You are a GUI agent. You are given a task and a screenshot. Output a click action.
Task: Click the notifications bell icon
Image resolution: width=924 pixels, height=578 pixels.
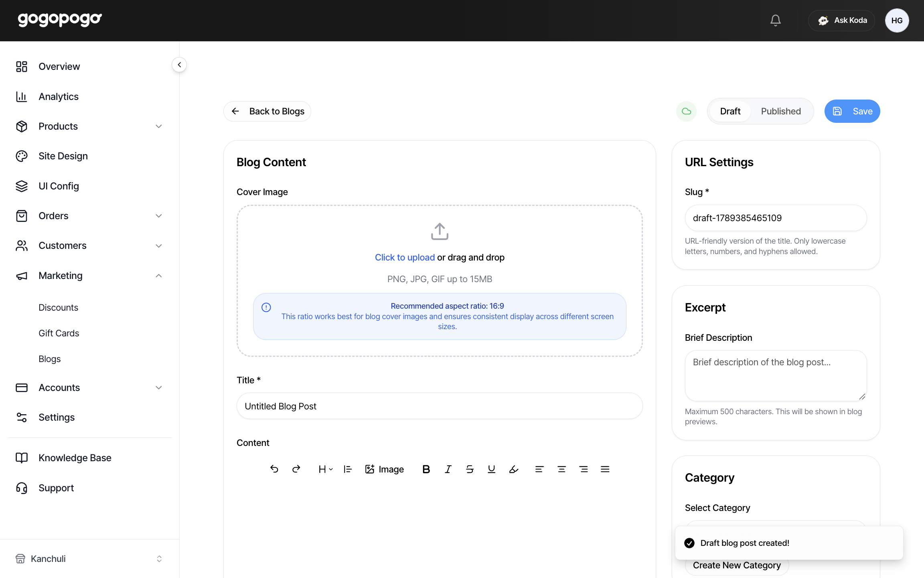point(775,20)
